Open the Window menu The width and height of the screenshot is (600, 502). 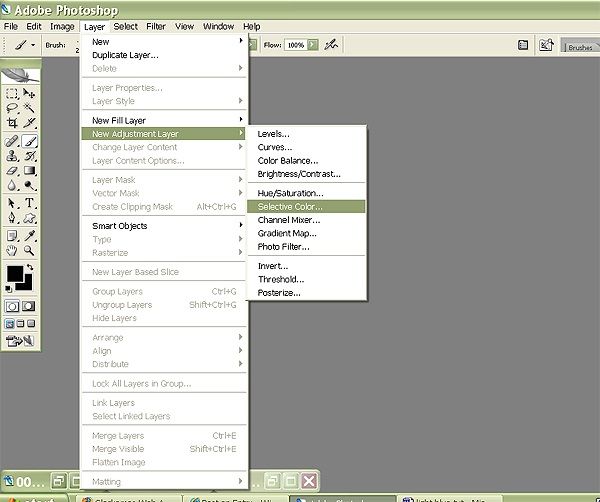(x=218, y=26)
